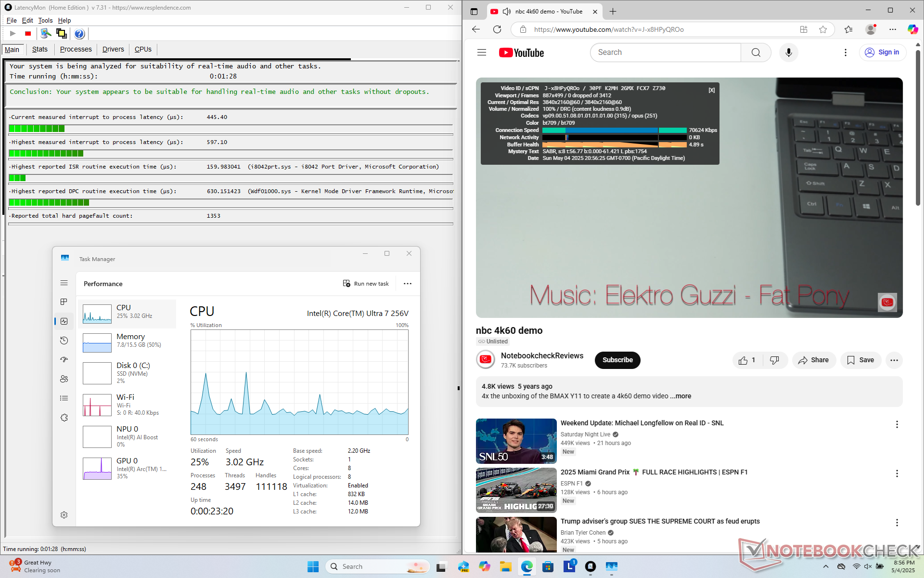The width and height of the screenshot is (924, 578).
Task: Reload page in Edge browser
Action: tap(497, 29)
